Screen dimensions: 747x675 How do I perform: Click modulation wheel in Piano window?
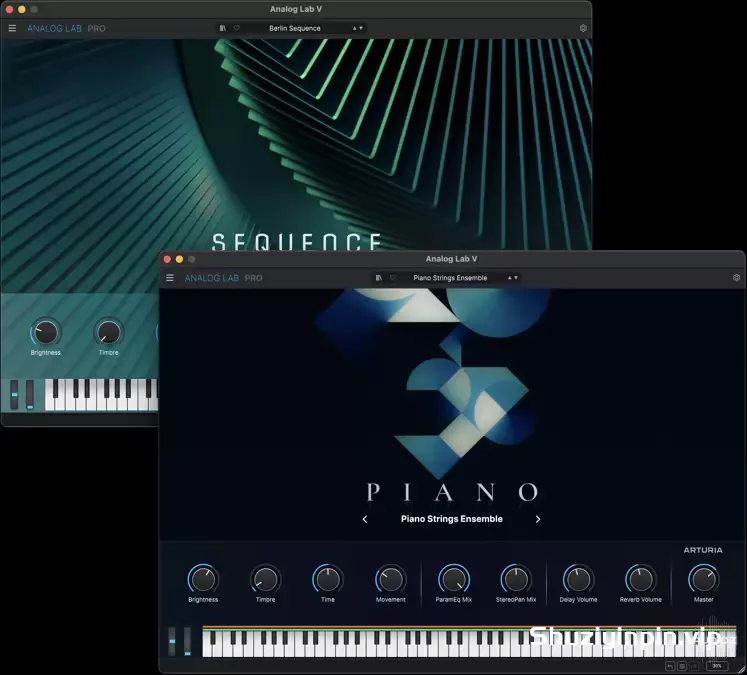click(187, 642)
